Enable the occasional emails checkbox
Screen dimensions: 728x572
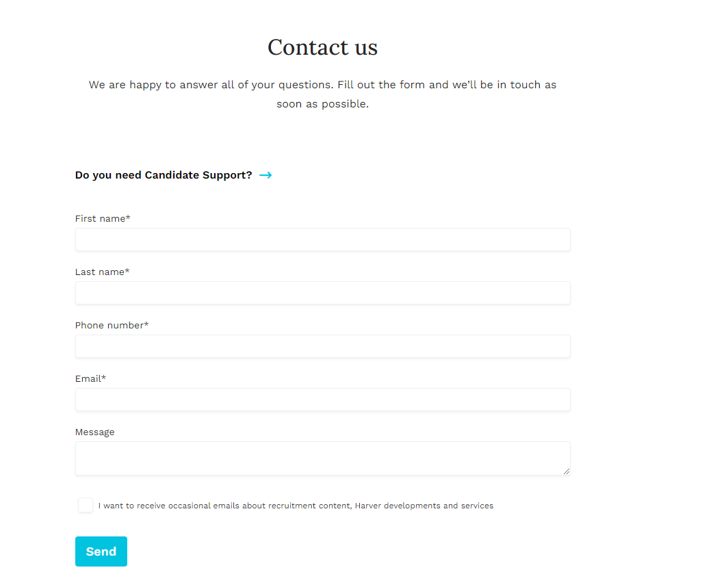coord(86,505)
